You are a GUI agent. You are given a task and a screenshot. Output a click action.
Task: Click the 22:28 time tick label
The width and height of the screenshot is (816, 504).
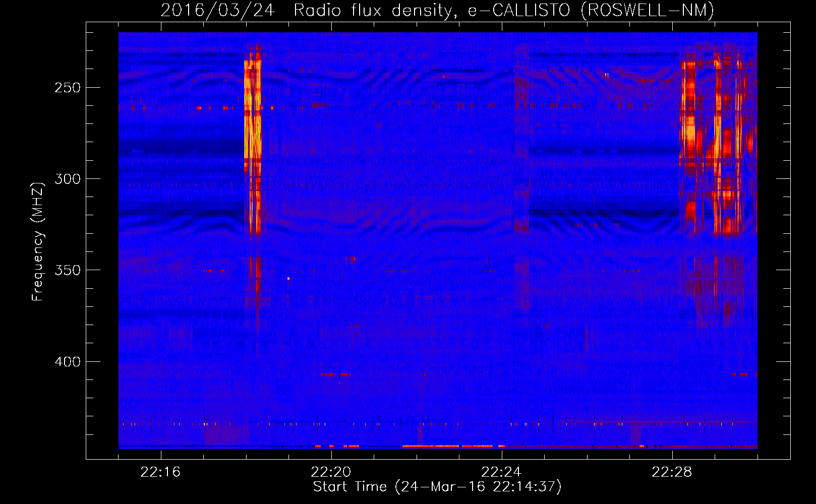pyautogui.click(x=672, y=472)
